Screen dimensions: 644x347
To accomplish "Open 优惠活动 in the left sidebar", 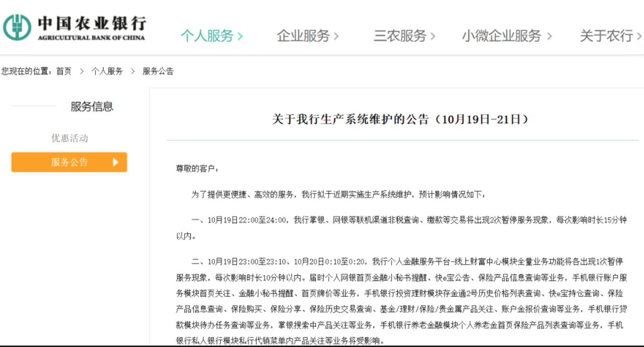I will tap(70, 138).
